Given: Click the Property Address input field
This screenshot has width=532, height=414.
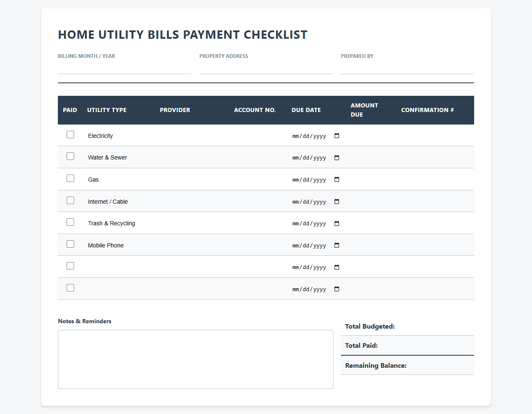Looking at the screenshot, I should pos(266,67).
